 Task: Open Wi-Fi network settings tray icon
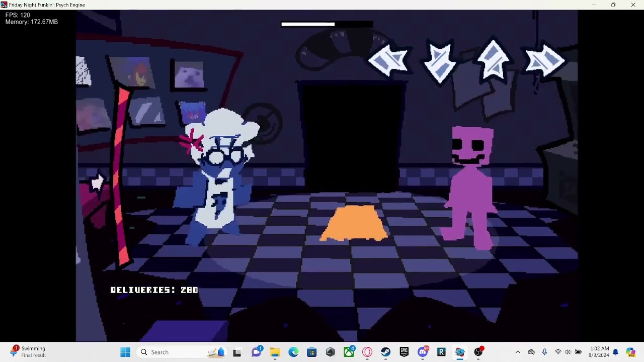pyautogui.click(x=557, y=352)
